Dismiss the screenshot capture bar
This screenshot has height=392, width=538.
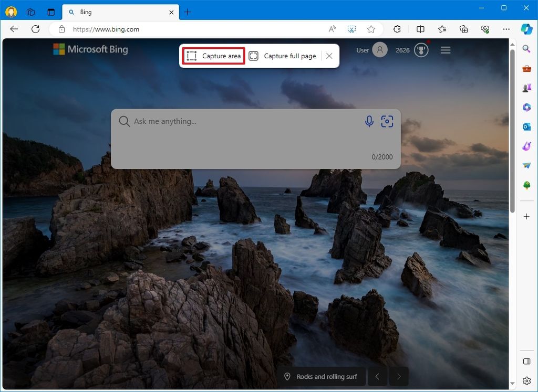[329, 56]
